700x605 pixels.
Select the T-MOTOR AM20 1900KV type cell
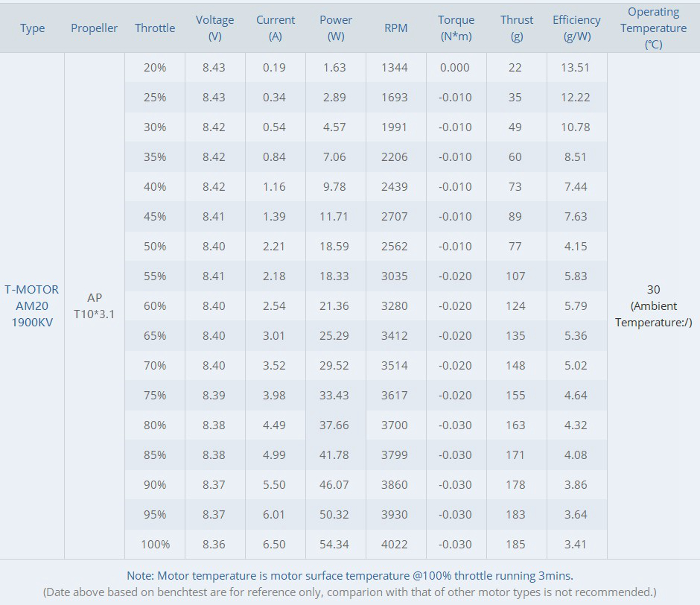coord(32,305)
